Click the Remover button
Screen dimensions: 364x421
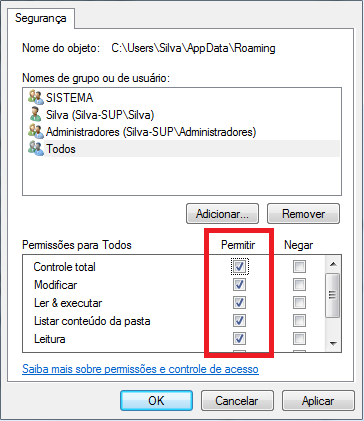(303, 214)
